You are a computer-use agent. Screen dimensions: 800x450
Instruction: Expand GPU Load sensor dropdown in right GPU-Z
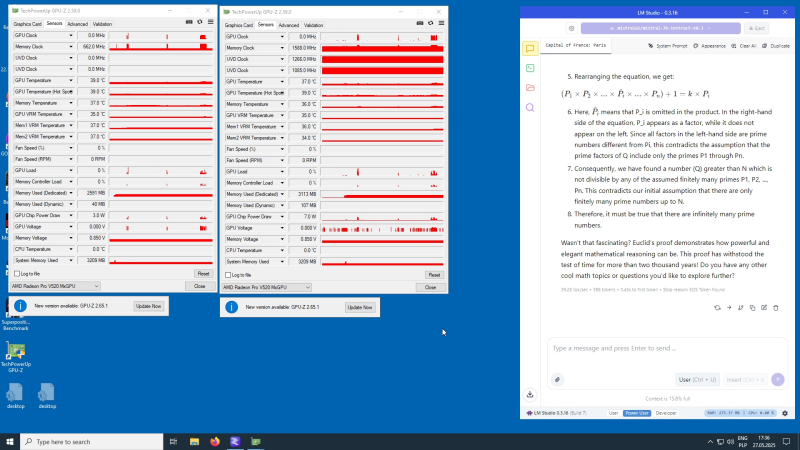click(x=282, y=172)
